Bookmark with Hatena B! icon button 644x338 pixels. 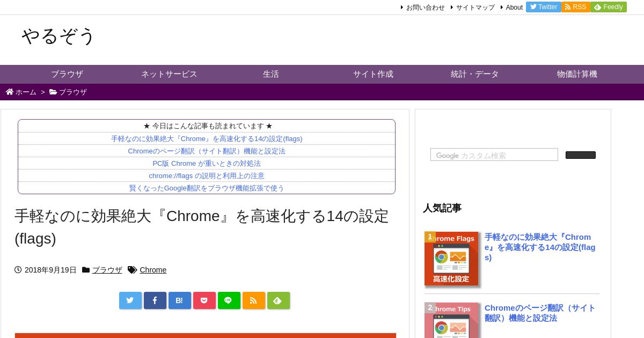click(x=180, y=300)
